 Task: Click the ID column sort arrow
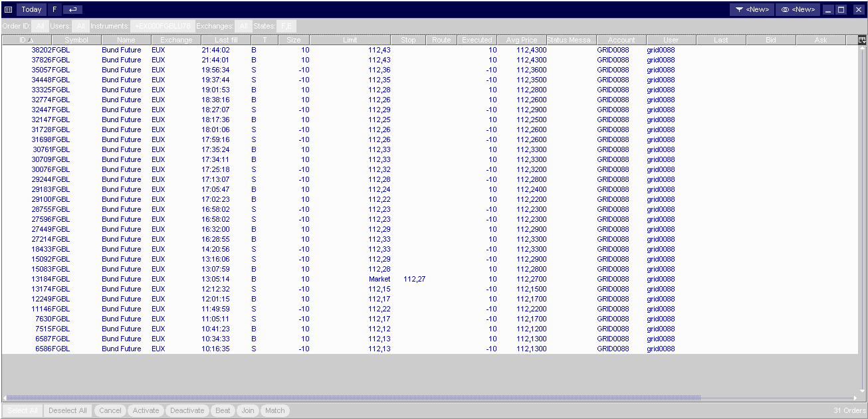pyautogui.click(x=30, y=41)
